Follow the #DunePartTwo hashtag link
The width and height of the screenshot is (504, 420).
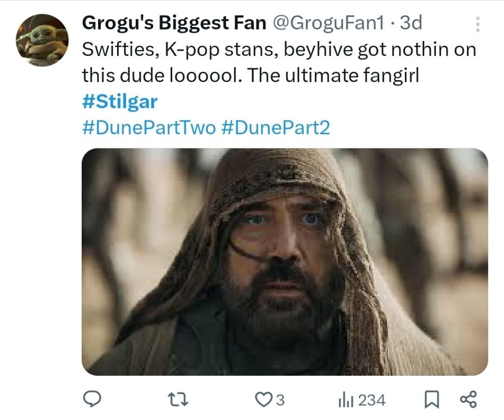149,128
